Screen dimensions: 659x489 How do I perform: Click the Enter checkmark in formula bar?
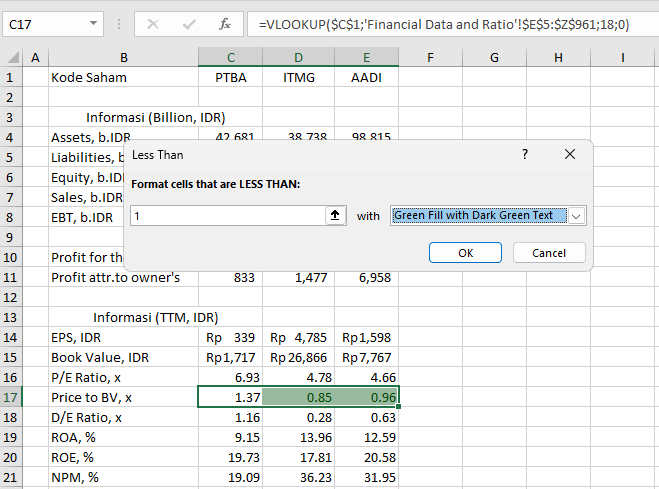tap(189, 23)
